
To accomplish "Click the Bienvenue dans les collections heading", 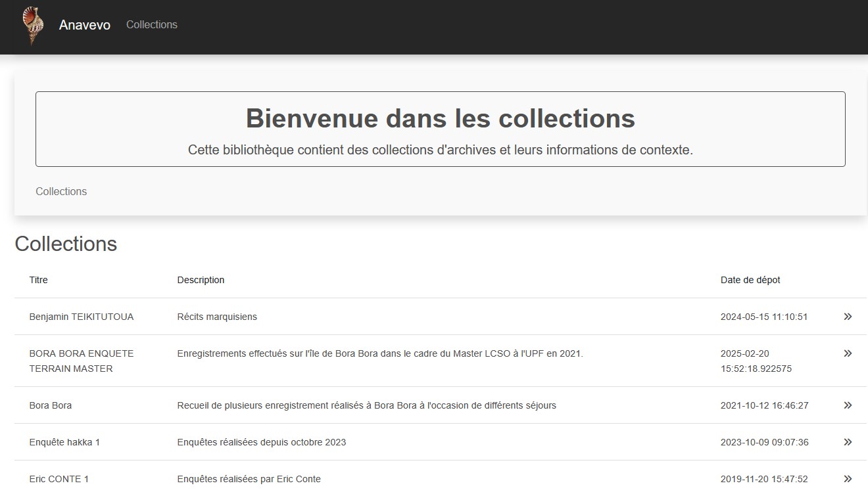I will click(x=440, y=118).
